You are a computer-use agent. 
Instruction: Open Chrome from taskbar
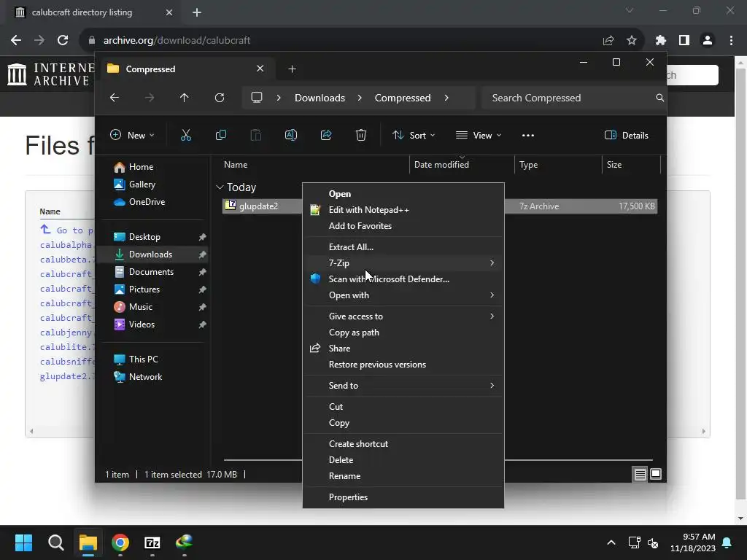point(120,542)
